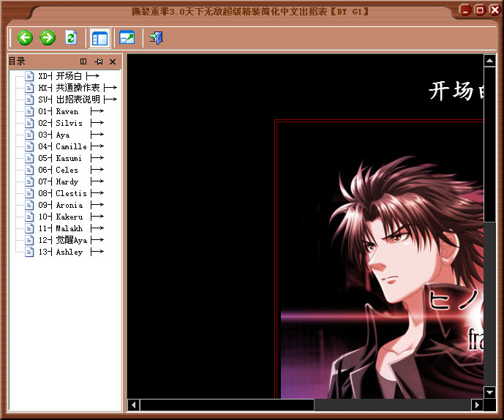Close the application window

click(494, 10)
